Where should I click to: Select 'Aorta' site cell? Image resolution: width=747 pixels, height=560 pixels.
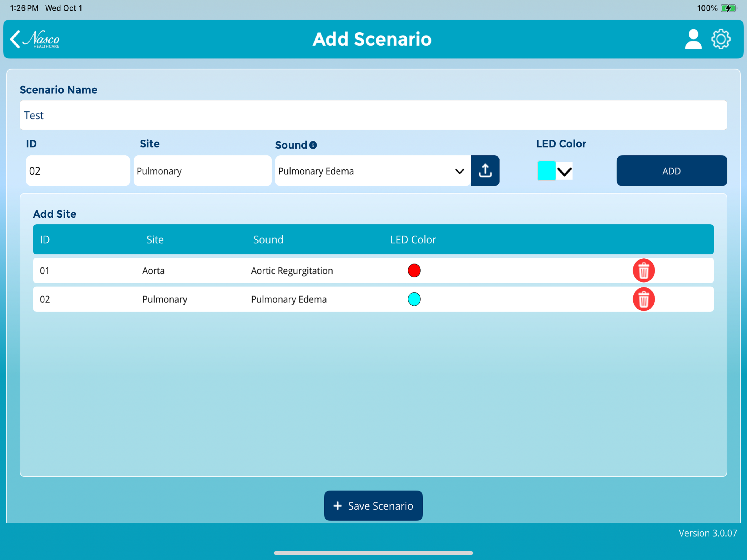[x=153, y=270]
